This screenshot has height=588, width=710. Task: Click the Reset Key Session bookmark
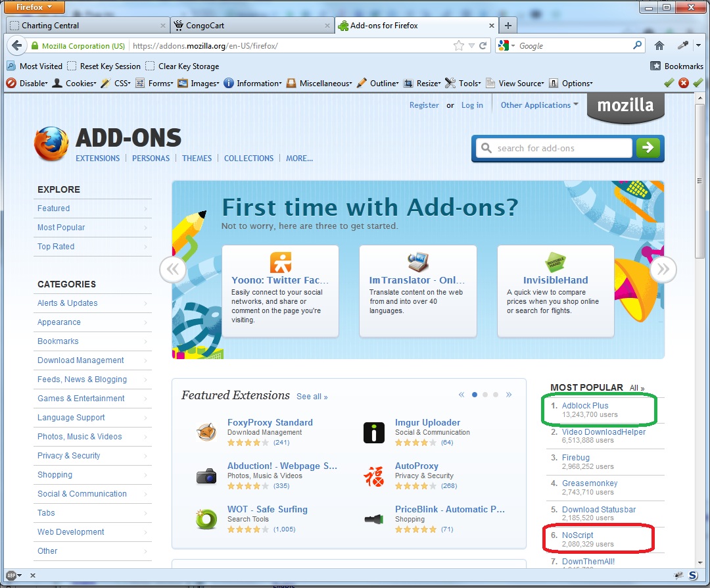104,66
